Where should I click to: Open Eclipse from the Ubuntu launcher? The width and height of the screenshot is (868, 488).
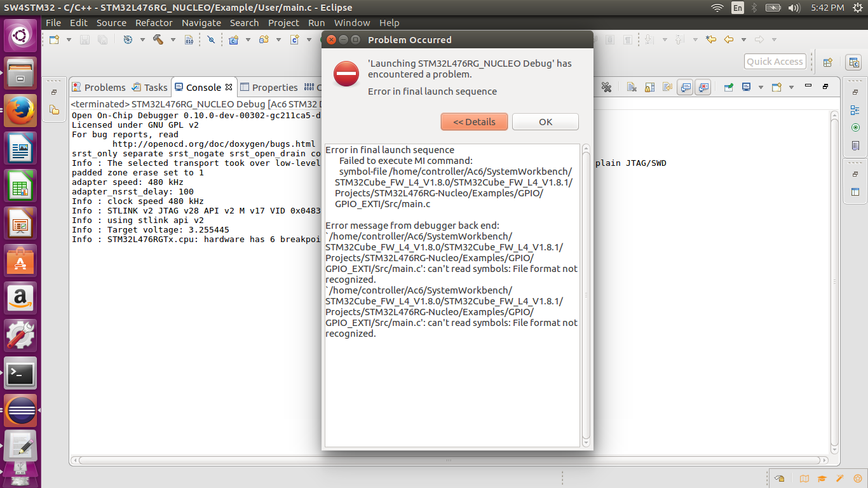click(20, 411)
